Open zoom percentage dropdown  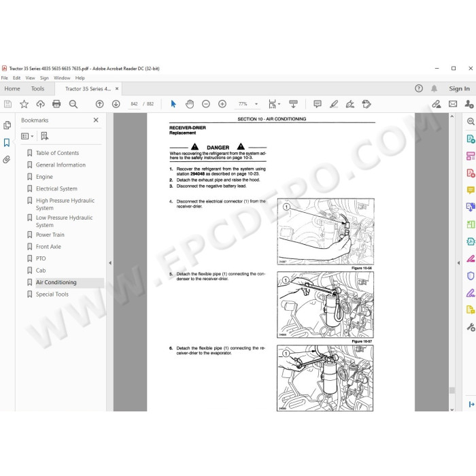click(256, 104)
